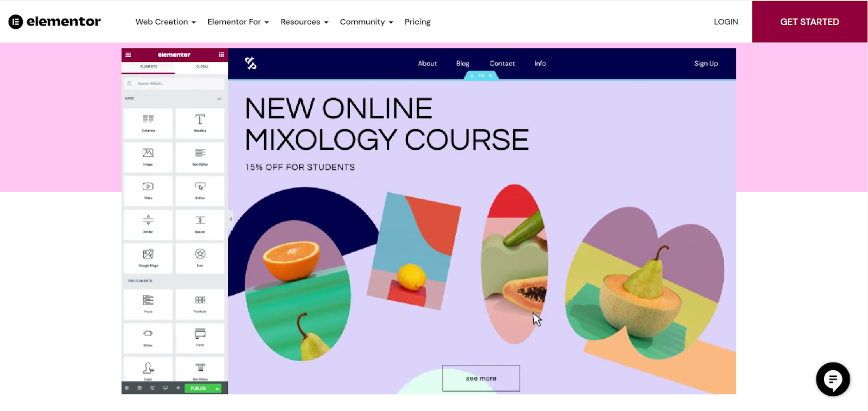Select the Heading widget icon
This screenshot has width=868, height=411.
coord(200,119)
